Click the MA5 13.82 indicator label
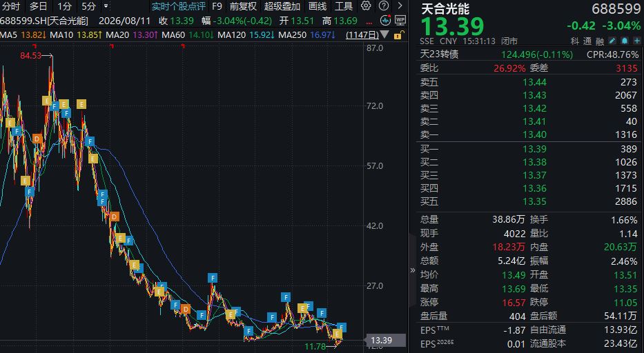This screenshot has width=644, height=353. [23, 35]
